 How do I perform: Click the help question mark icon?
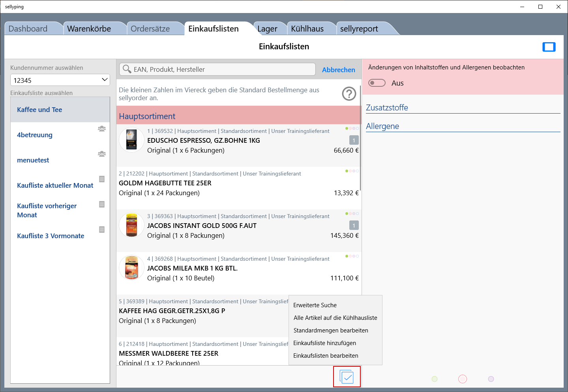pos(349,94)
